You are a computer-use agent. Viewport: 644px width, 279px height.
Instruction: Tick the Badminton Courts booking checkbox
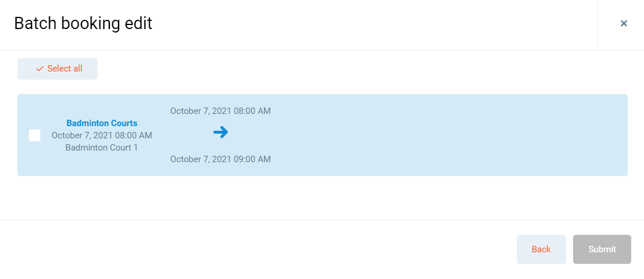point(35,135)
